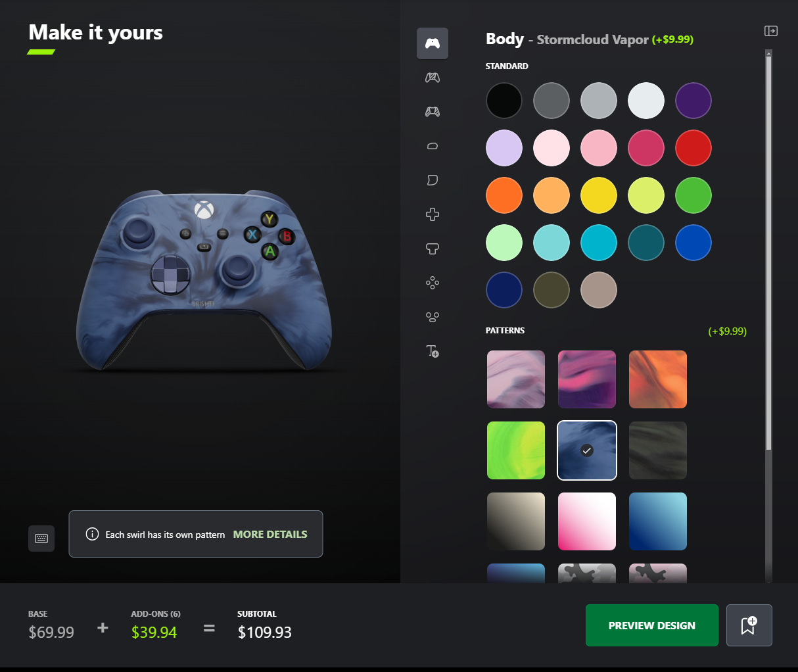Click the selected Stormcloud Vapor pattern

pyautogui.click(x=587, y=450)
